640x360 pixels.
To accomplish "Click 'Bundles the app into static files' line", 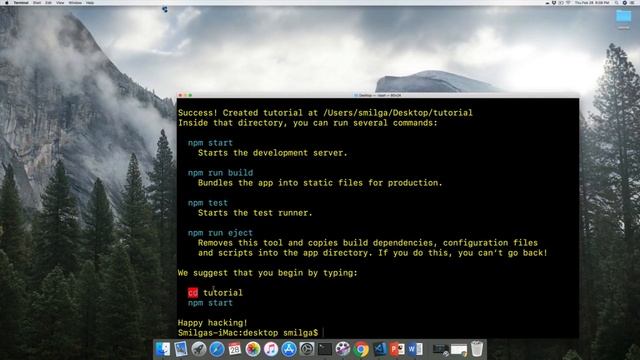I will click(320, 183).
